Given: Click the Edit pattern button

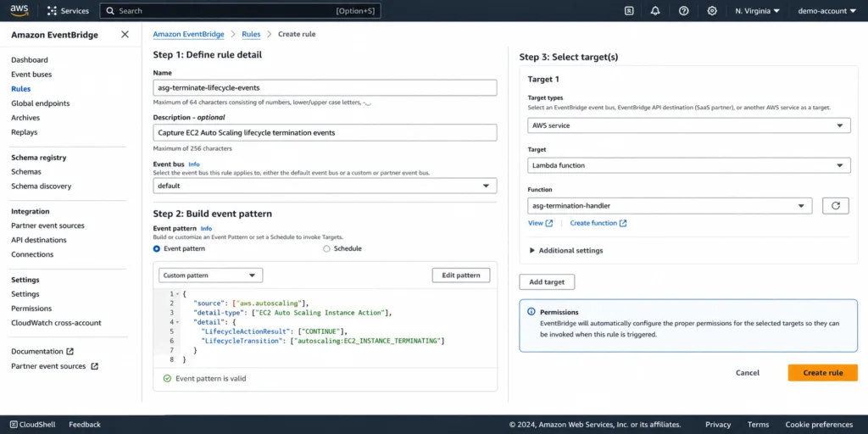Looking at the screenshot, I should pyautogui.click(x=460, y=275).
